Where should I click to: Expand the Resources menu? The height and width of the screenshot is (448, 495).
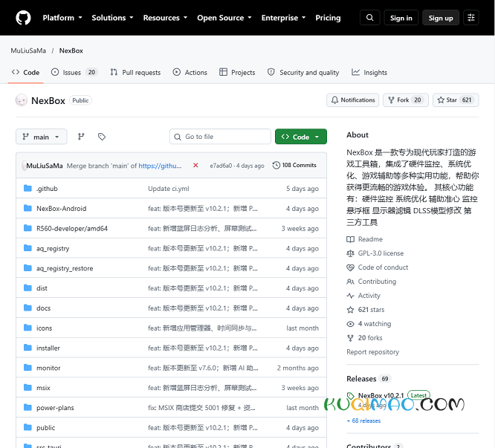point(165,18)
